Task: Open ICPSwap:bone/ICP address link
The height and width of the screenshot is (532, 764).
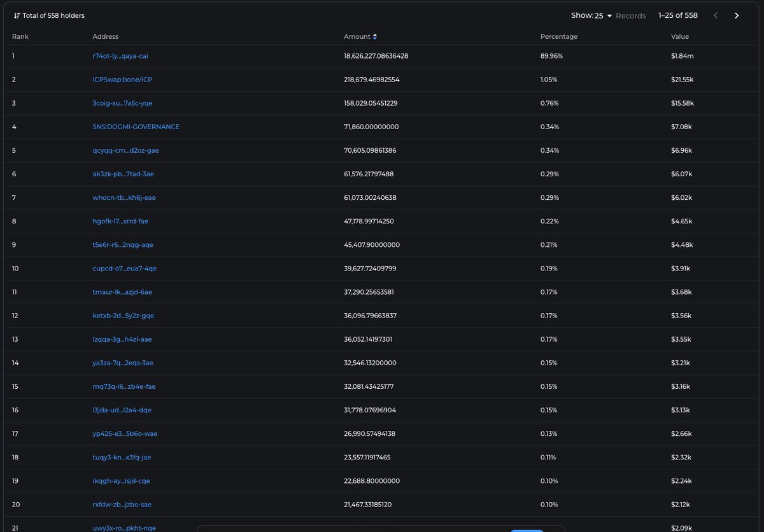Action: (122, 80)
